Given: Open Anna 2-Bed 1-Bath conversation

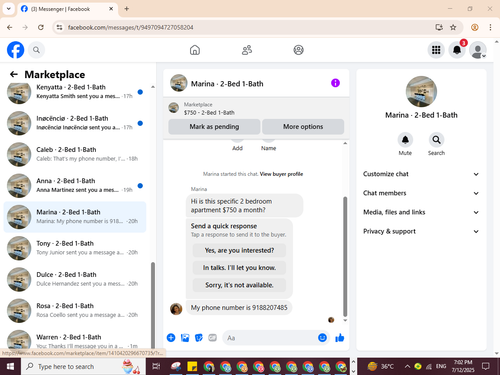Looking at the screenshot, I should [75, 186].
